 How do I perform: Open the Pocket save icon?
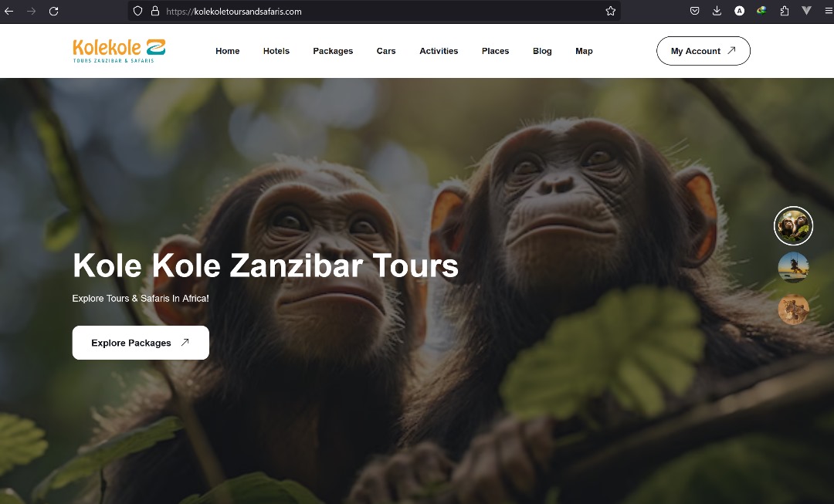tap(695, 11)
